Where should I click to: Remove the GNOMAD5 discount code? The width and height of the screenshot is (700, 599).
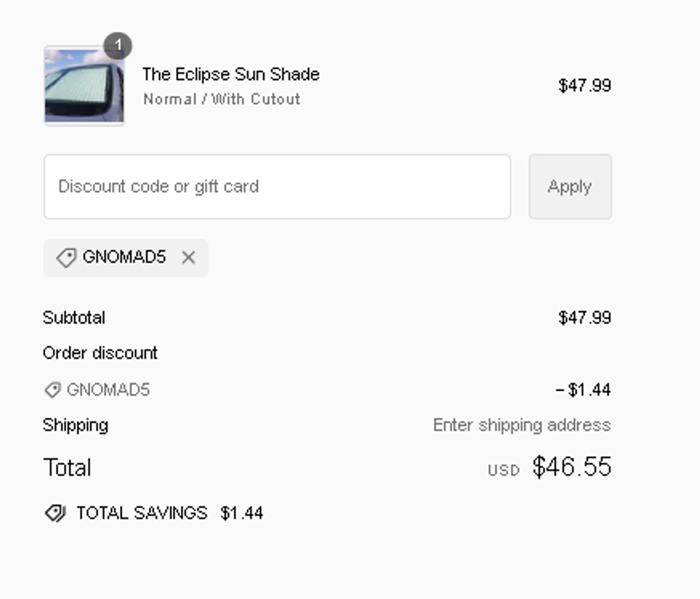[189, 258]
